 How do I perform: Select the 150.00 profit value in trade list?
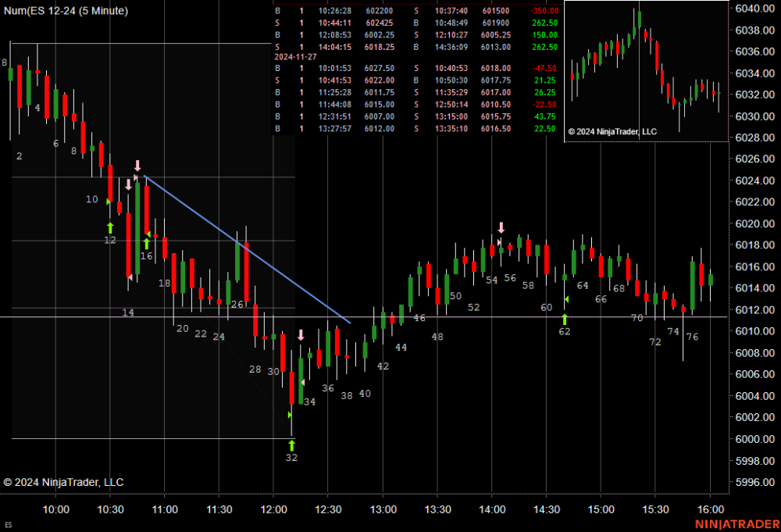545,35
